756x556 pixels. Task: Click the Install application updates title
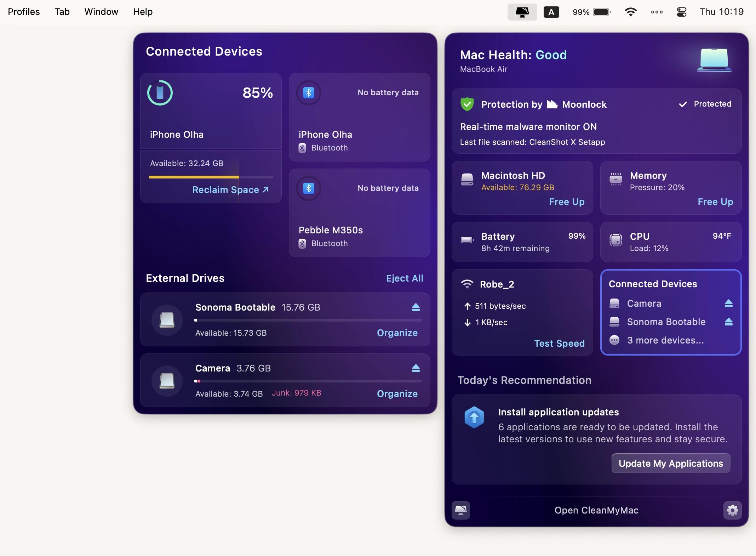pyautogui.click(x=559, y=412)
